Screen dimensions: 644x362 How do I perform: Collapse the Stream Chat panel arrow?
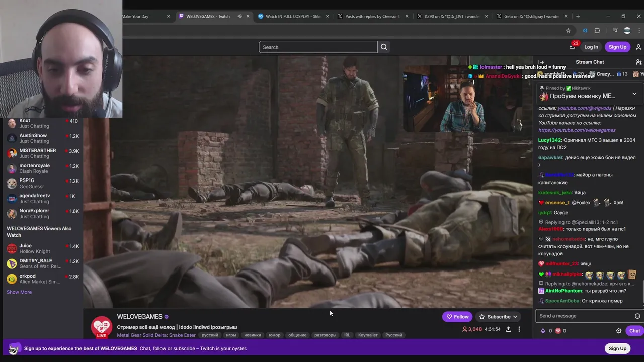pos(541,62)
